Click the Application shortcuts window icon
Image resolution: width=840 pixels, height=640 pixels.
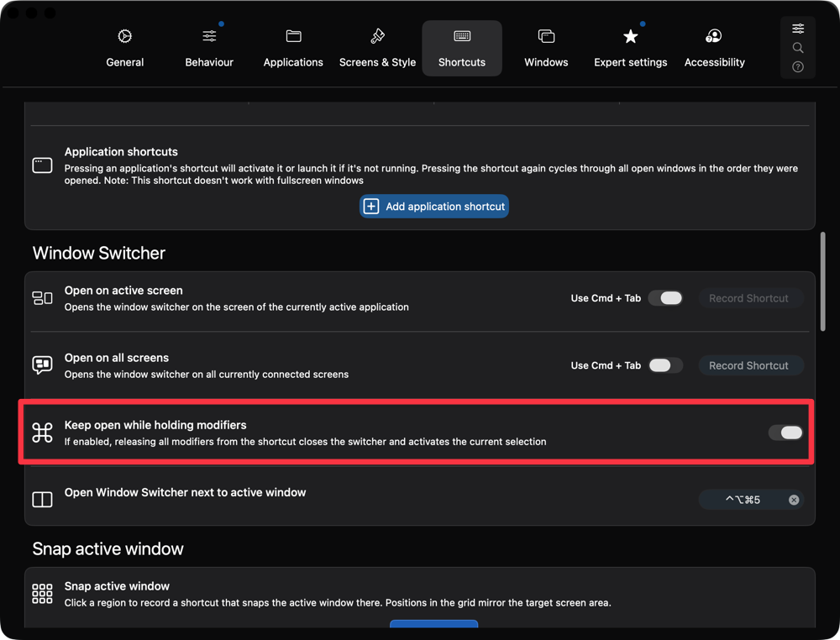point(42,165)
